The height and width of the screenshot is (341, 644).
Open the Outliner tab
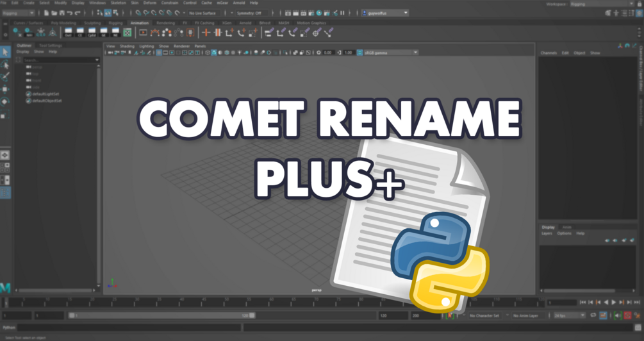pos(24,46)
